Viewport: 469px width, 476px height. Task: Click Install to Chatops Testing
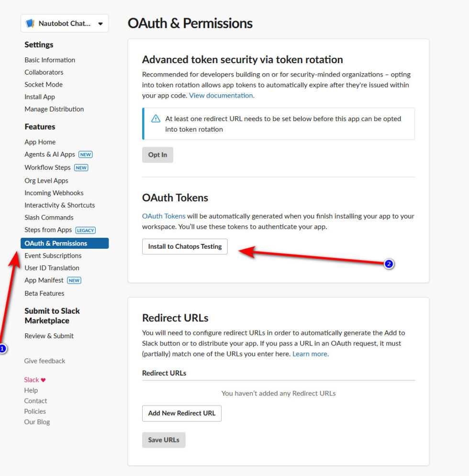point(185,246)
